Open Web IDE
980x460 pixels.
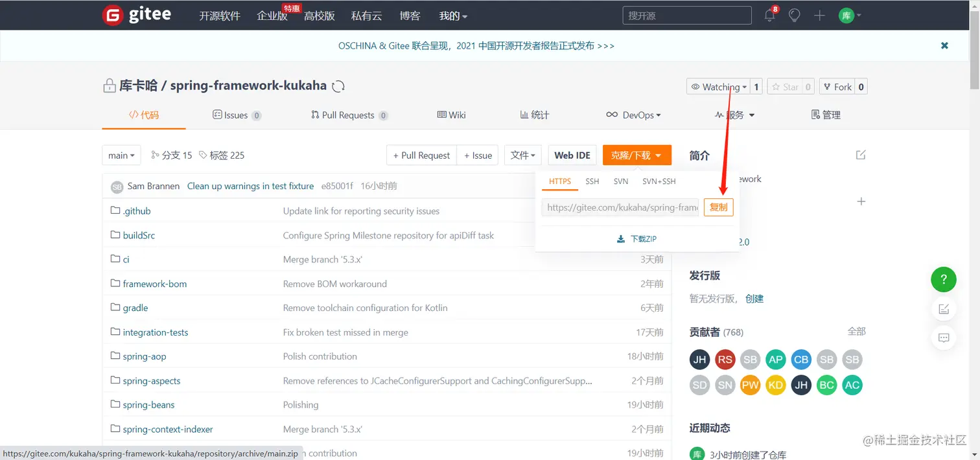point(572,155)
